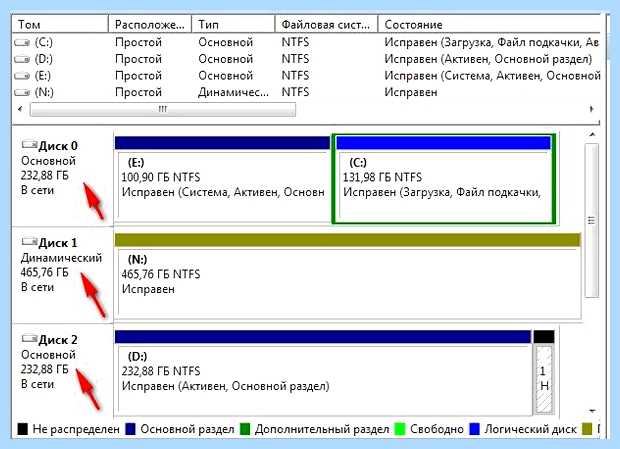The width and height of the screenshot is (620, 449).
Task: Sort by the Файловая система column header
Action: click(x=327, y=25)
